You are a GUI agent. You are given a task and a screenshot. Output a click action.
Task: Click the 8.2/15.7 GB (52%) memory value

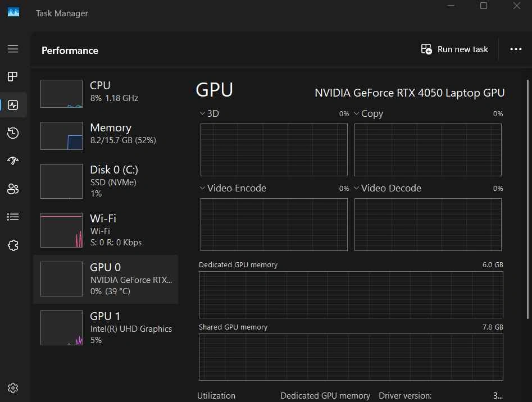[x=123, y=140]
